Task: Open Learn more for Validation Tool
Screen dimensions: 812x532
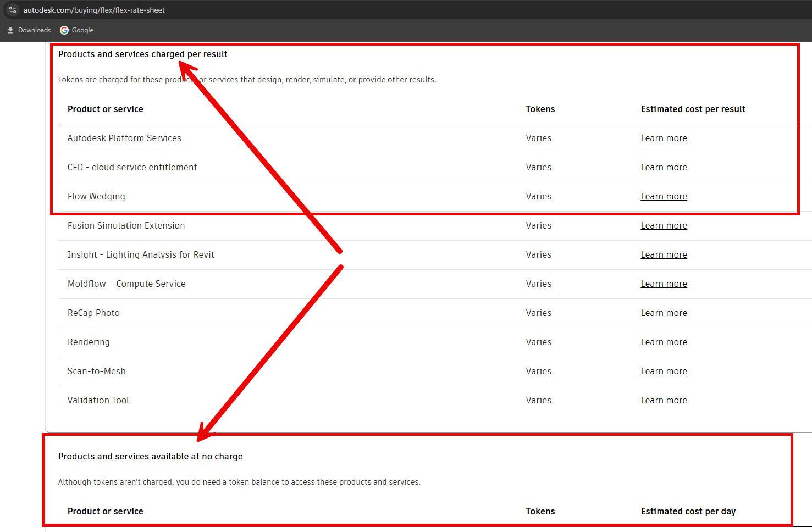Action: [664, 401]
